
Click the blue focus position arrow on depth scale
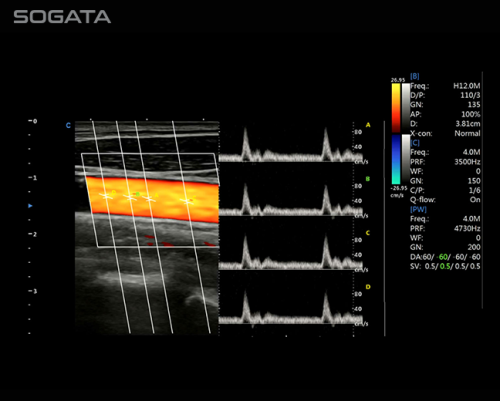pyautogui.click(x=30, y=206)
